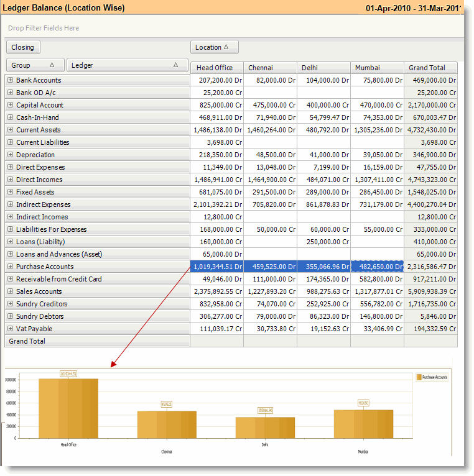Expand the Loans (Liability) group
474x476 pixels.
pyautogui.click(x=10, y=242)
